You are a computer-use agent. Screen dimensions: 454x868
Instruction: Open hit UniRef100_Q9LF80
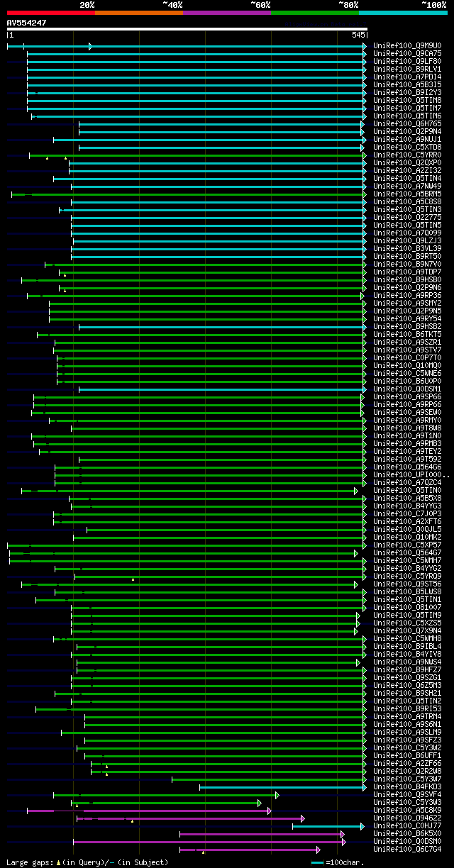[407, 62]
